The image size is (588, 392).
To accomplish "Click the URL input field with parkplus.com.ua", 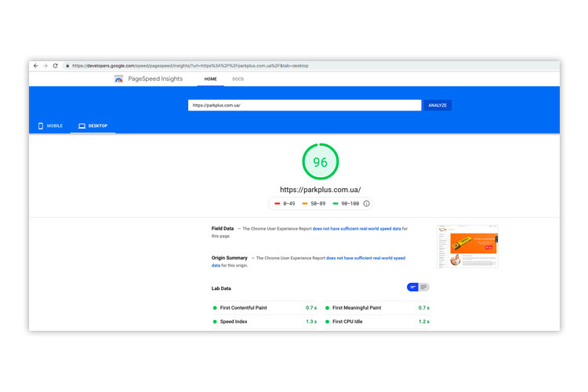I will pyautogui.click(x=304, y=105).
